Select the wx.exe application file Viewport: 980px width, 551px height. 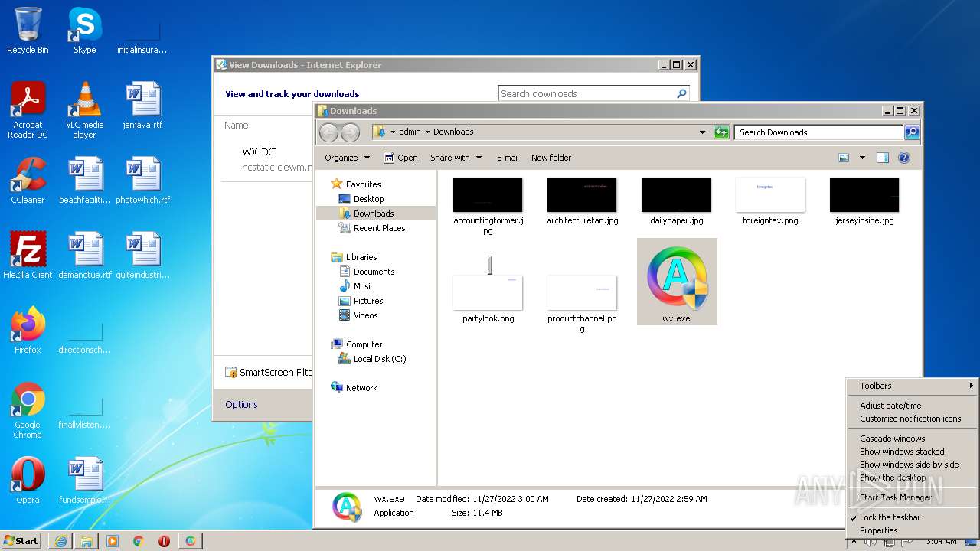[677, 282]
